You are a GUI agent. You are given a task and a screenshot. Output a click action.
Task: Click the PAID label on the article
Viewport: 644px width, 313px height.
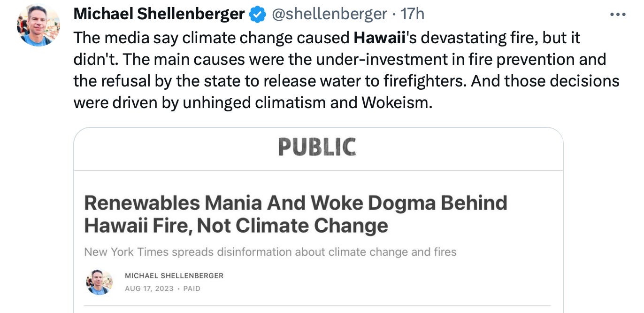coord(192,289)
